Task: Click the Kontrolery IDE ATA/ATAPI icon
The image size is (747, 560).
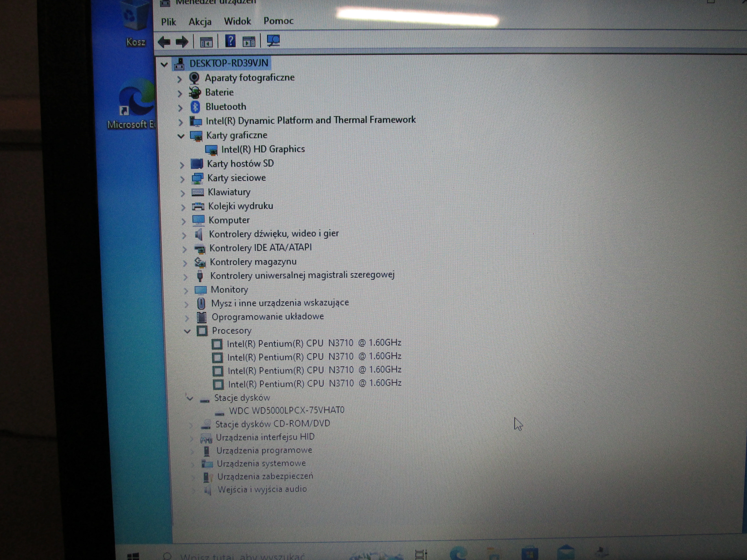Action: tap(200, 249)
